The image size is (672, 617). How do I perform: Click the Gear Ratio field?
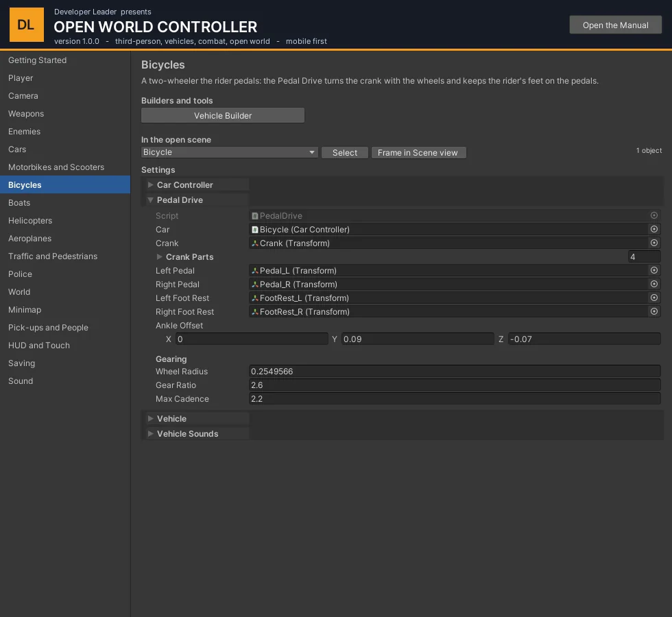(455, 385)
